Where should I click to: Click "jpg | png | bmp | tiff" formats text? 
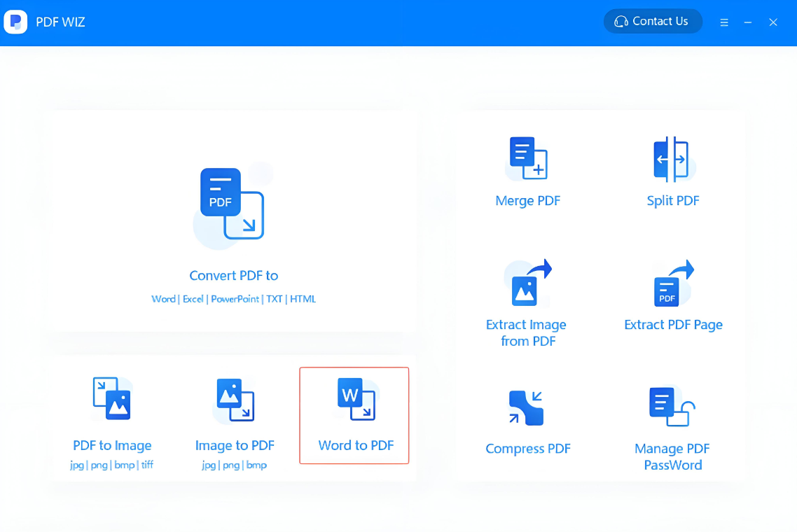tap(112, 465)
